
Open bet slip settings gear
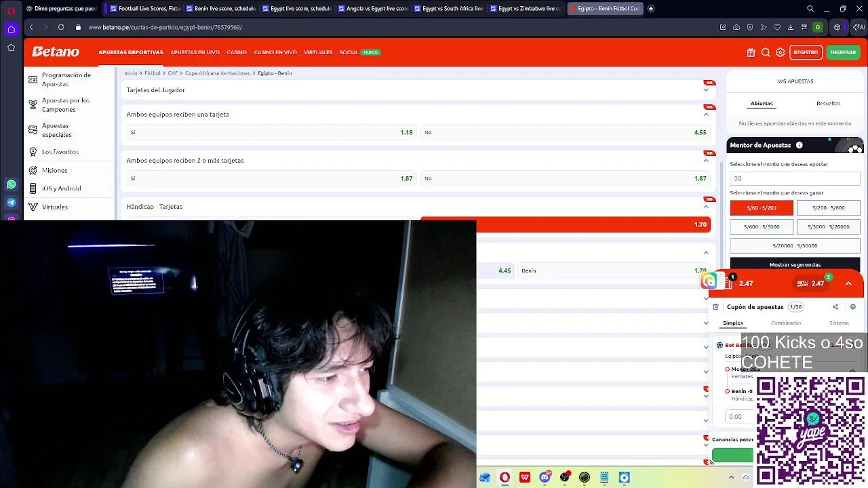tap(853, 307)
